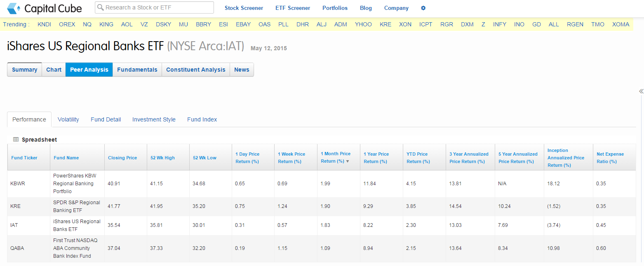Open the Fund Detail sub-tab
The image size is (644, 266).
pyautogui.click(x=106, y=119)
